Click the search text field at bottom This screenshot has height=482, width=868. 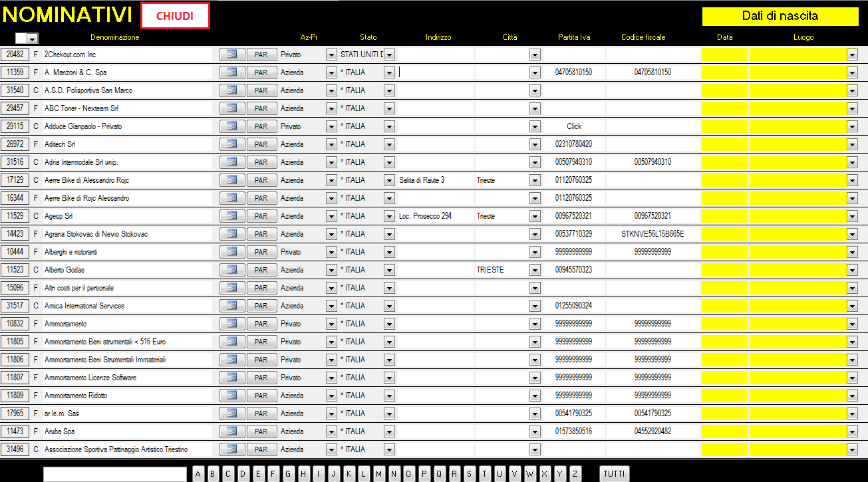pos(115,473)
